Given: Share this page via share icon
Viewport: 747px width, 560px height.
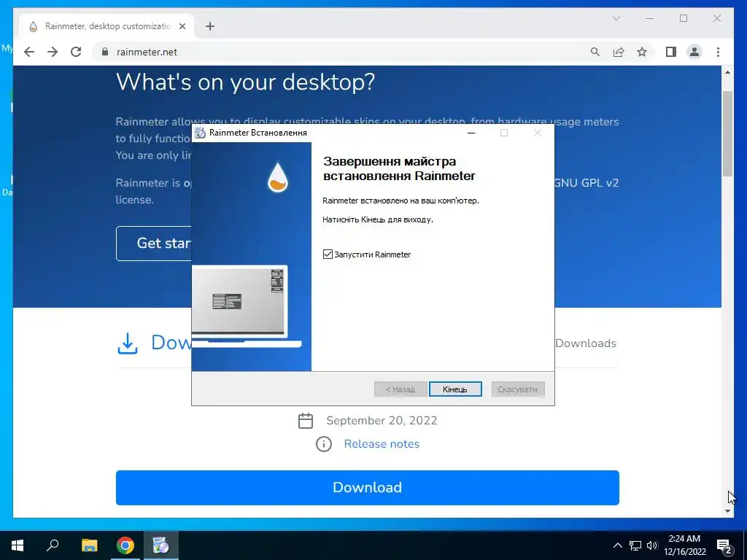Looking at the screenshot, I should [619, 52].
